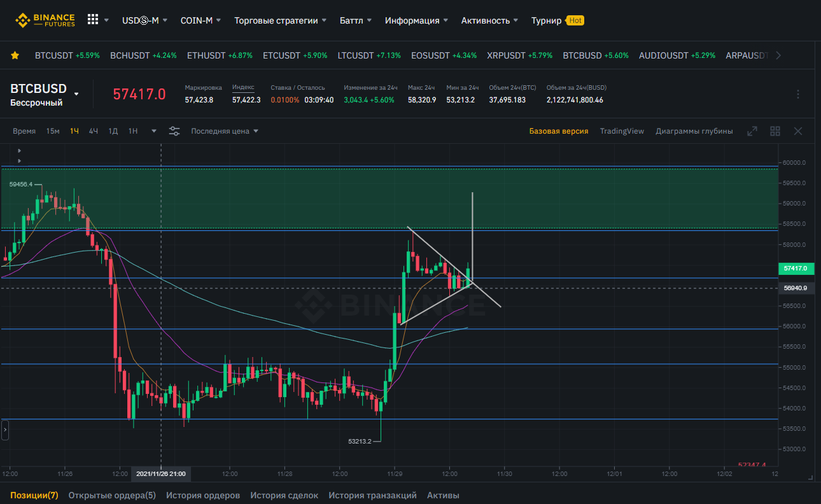Open the Турнир Hot menu item
Viewport: 821px width, 504px height.
pyautogui.click(x=558, y=20)
